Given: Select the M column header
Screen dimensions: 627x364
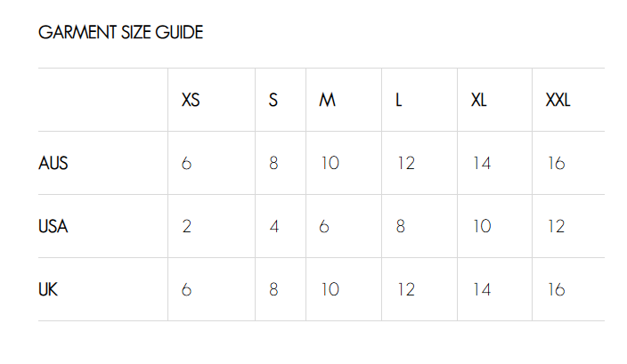Looking at the screenshot, I should click(x=328, y=100).
